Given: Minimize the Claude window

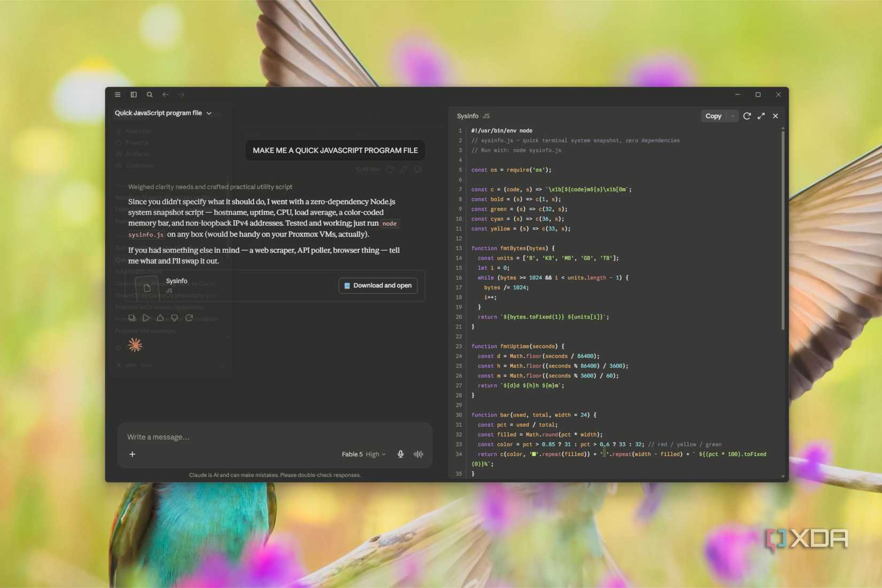Looking at the screenshot, I should pos(738,95).
